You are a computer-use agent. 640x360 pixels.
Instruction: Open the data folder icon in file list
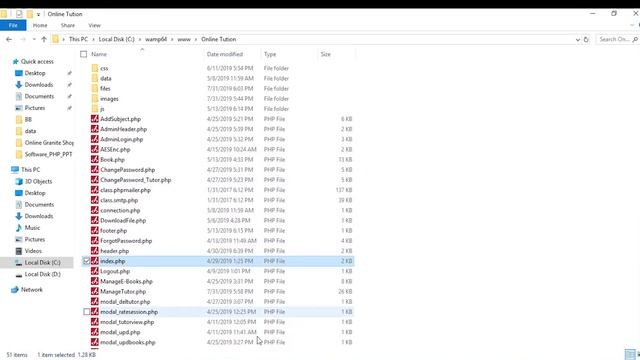(95, 78)
